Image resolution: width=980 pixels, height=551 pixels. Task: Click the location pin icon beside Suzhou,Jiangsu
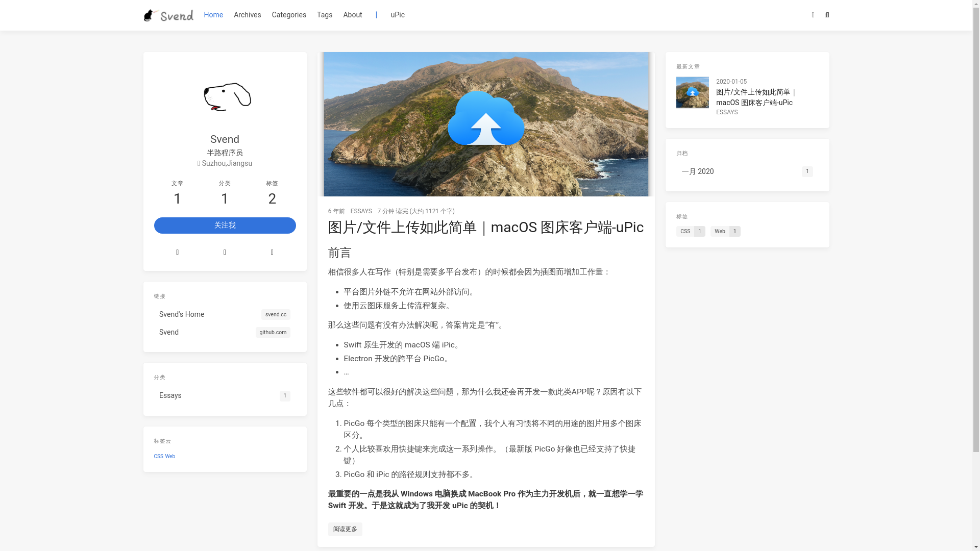point(199,164)
